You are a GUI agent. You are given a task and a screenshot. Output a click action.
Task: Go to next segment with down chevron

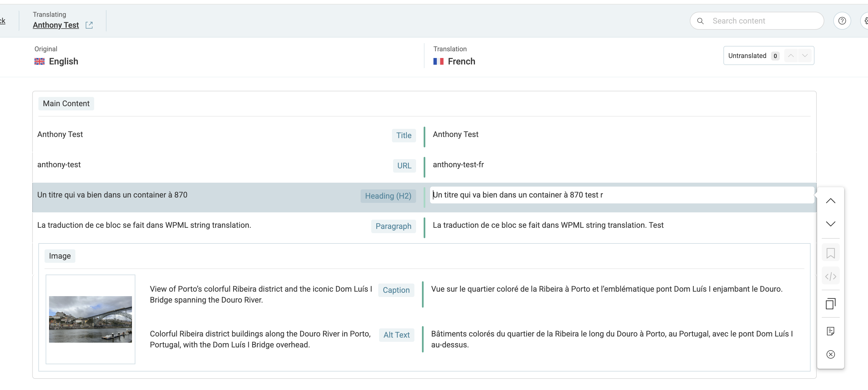tap(830, 224)
